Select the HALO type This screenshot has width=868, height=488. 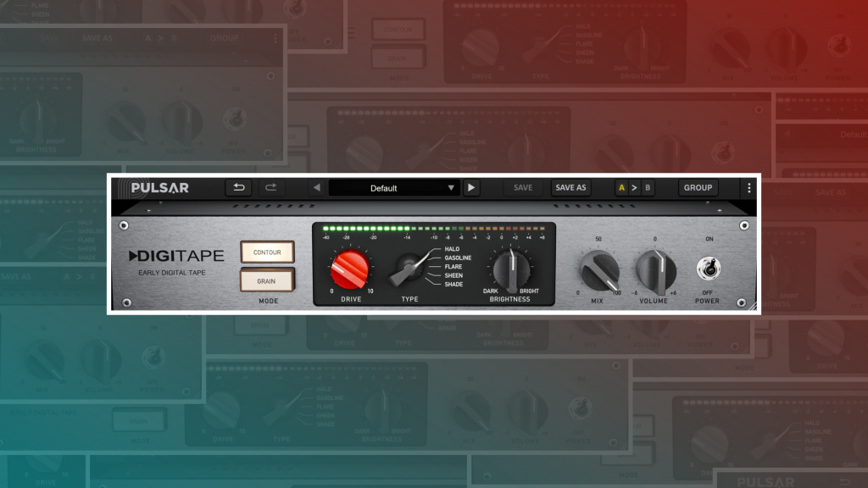click(x=452, y=249)
